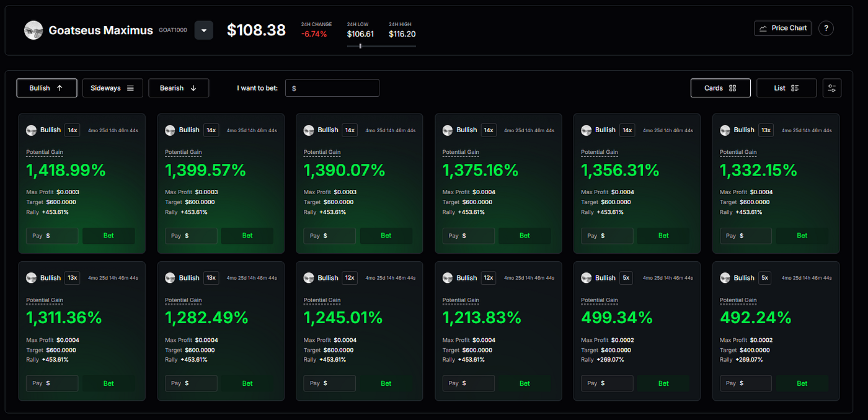
Task: Click Bet on the 1,282.49% card
Action: tap(247, 383)
